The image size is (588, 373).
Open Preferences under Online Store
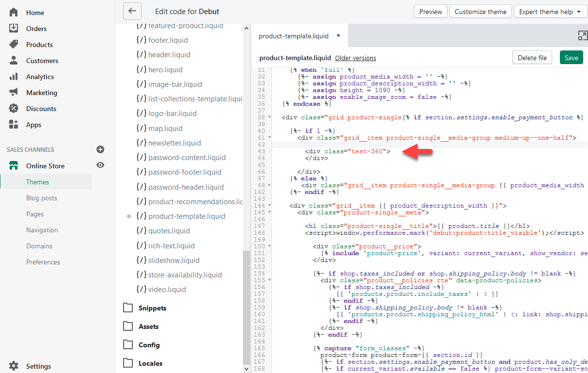click(x=43, y=262)
